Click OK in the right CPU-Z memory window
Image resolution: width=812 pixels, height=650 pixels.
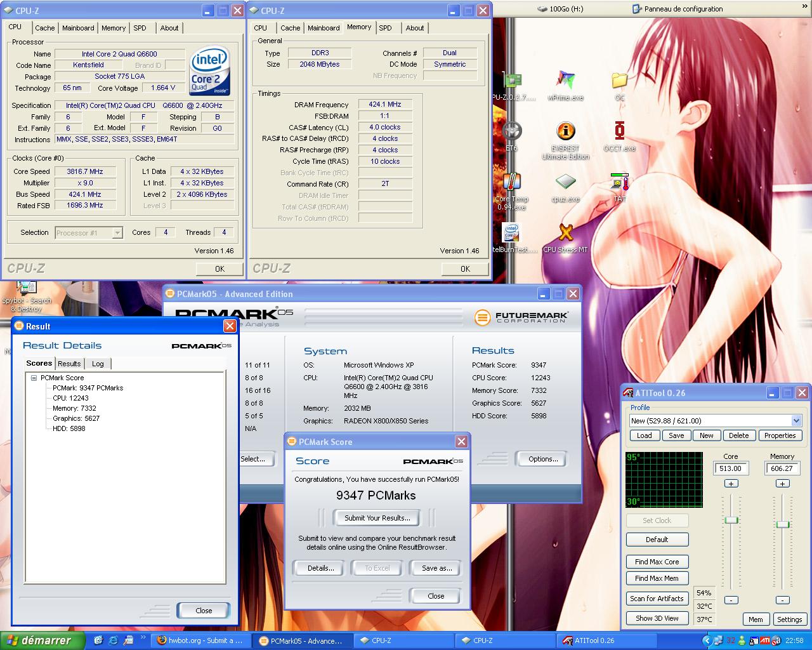465,269
